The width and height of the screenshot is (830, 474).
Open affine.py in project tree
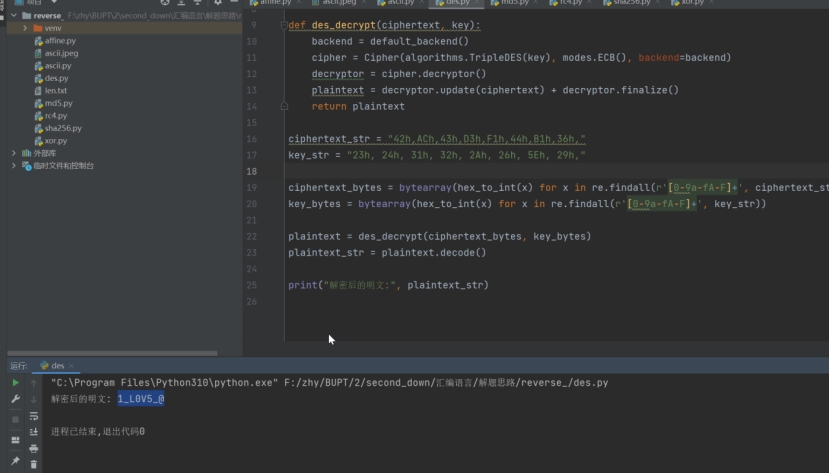click(60, 41)
